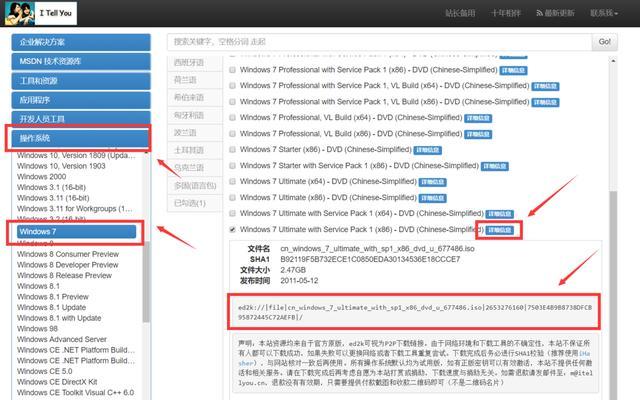Open 详细信息 for Ultimate with SP1 (x64)
Viewport: 640px width, 400px height.
[x=500, y=214]
